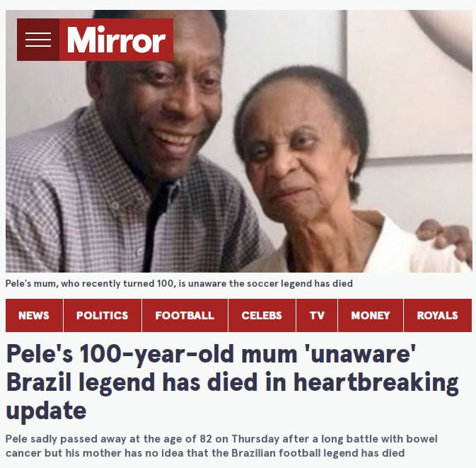
Task: Select the Football nav item
Action: 185,316
